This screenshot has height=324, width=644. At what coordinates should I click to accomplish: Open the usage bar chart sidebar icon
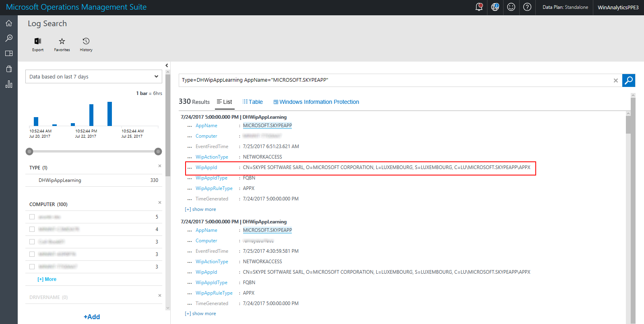[x=9, y=84]
